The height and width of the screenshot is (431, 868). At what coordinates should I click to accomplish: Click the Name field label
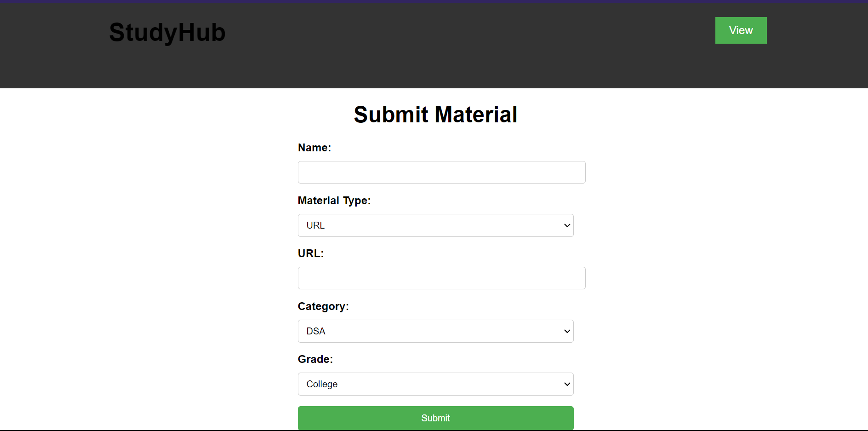tap(314, 148)
